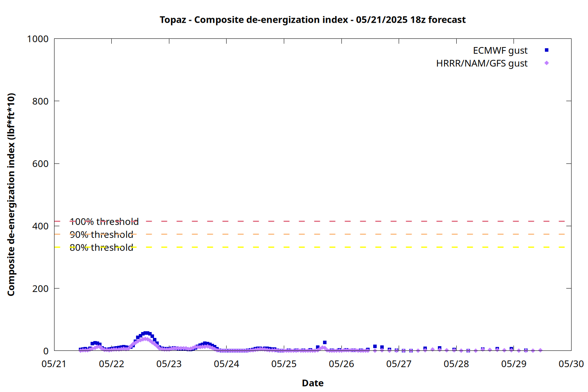The height and width of the screenshot is (392, 588).
Task: Click the y-axis tick label '1000'
Action: tap(38, 39)
